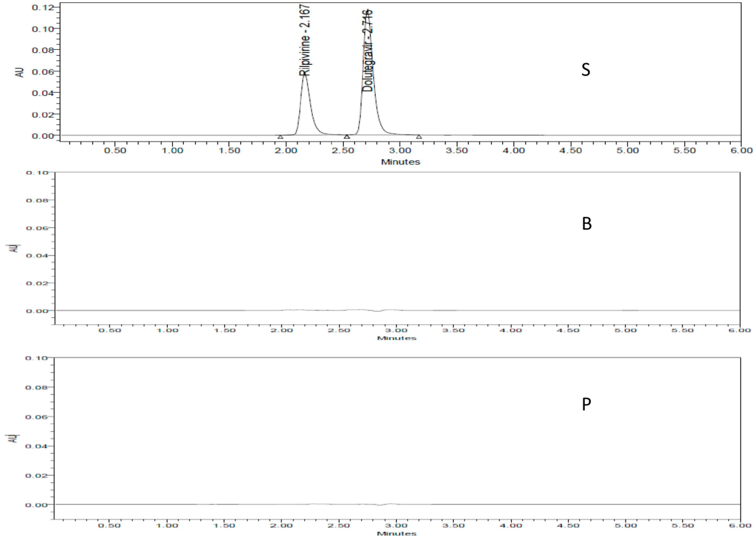Image resolution: width=756 pixels, height=538 pixels.
Task: Click the Dolutegravir - 2.716 peak label
Action: tap(367, 50)
